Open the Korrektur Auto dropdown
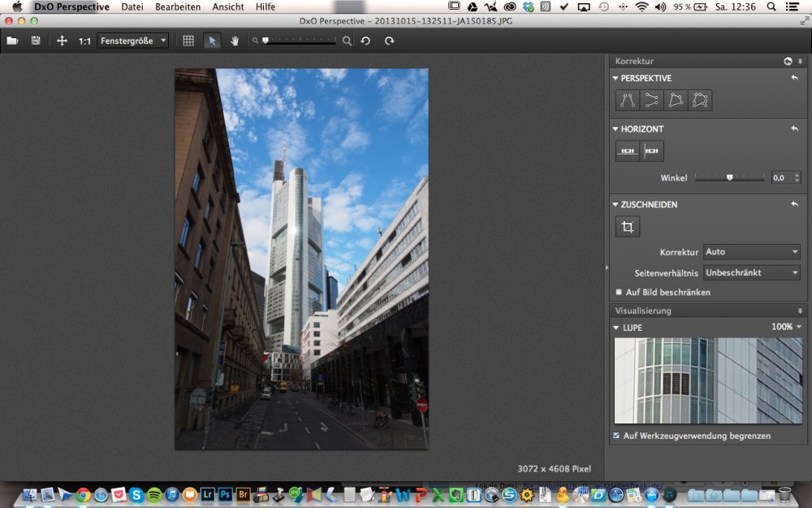Screen dimensions: 812x508 tap(751, 252)
